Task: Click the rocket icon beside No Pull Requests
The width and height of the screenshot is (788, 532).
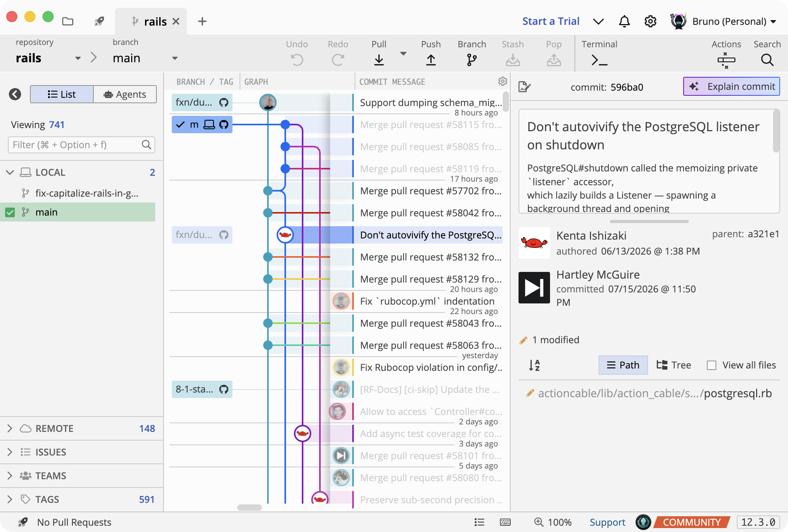Action: coord(23,522)
